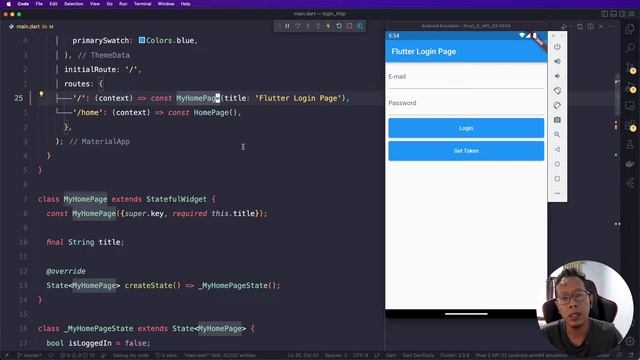The height and width of the screenshot is (360, 640).
Task: Open the Edit menu
Action: click(x=53, y=4)
